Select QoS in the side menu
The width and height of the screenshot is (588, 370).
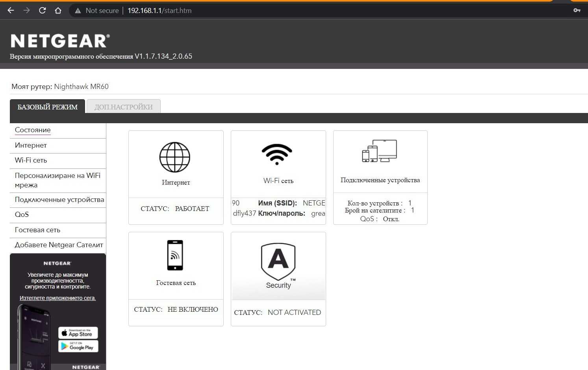(x=22, y=215)
